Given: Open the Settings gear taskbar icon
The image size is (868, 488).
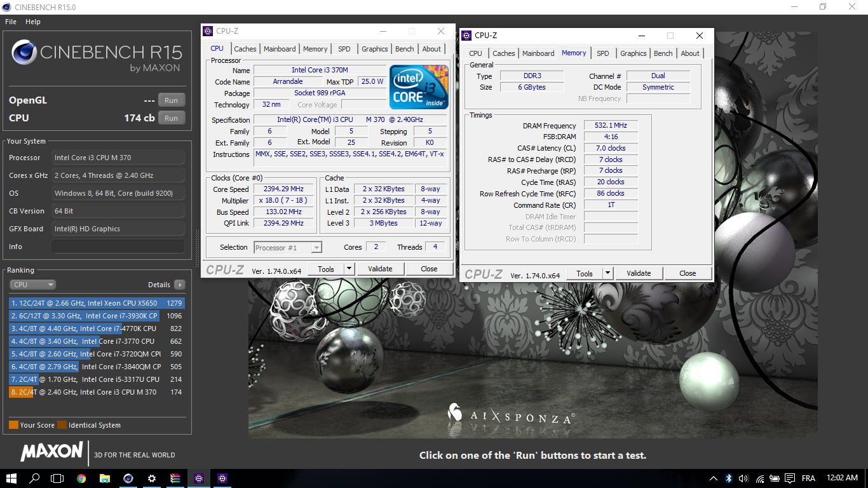Looking at the screenshot, I should tap(152, 478).
